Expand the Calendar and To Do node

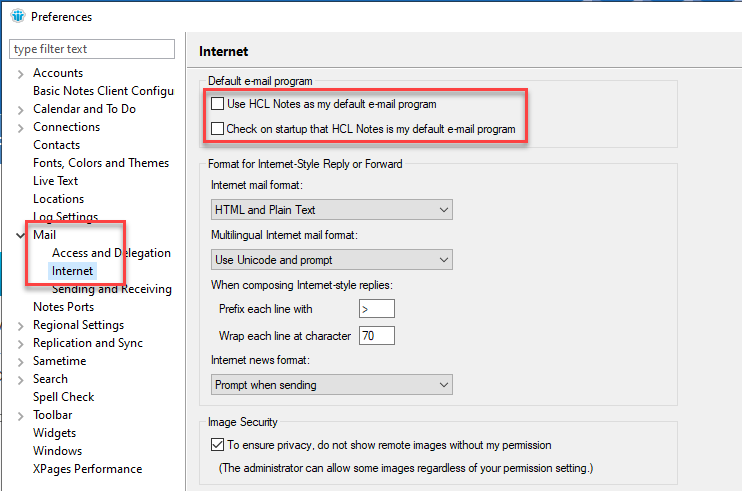point(20,110)
